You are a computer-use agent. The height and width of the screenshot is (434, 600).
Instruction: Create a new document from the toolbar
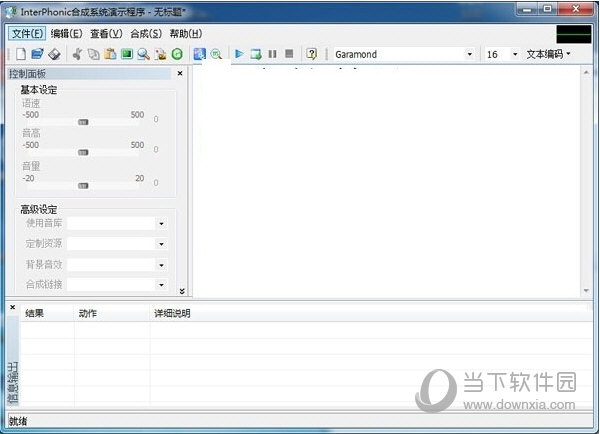21,54
